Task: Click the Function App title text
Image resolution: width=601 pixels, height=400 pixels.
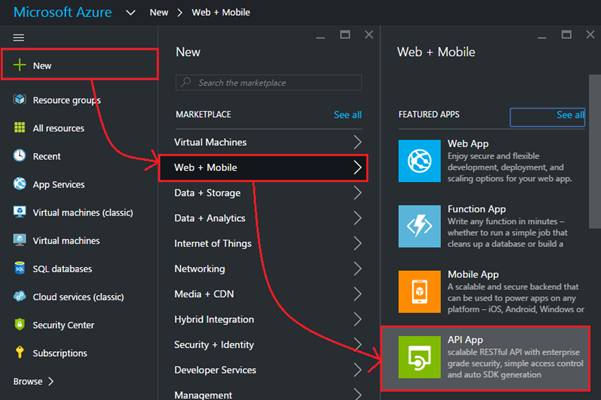Action: pyautogui.click(x=477, y=209)
